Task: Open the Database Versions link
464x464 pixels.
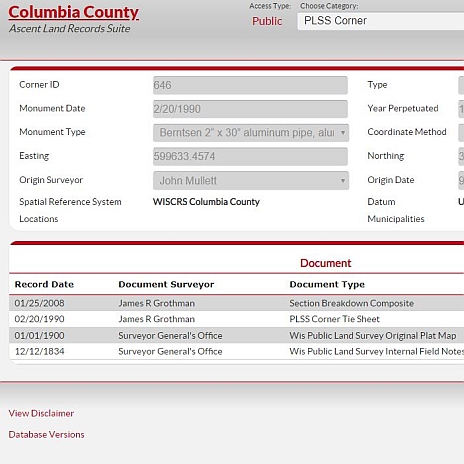Action: coord(46,435)
